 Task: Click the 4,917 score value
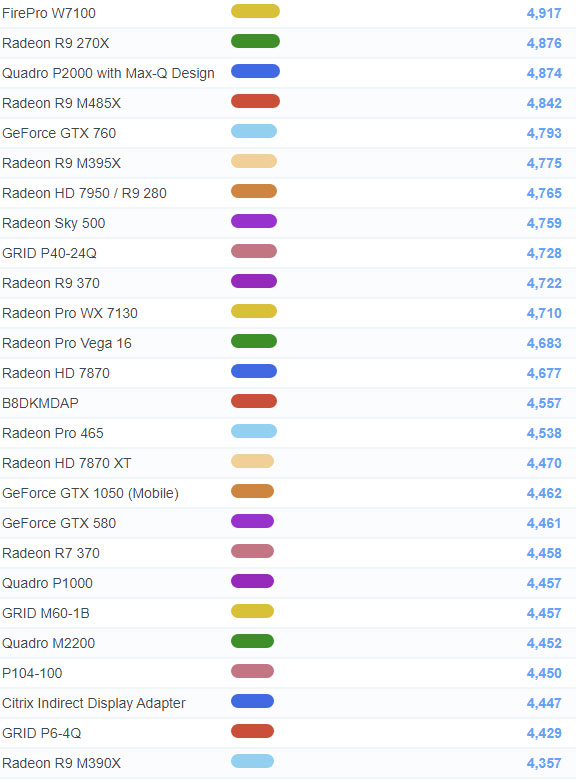(544, 13)
